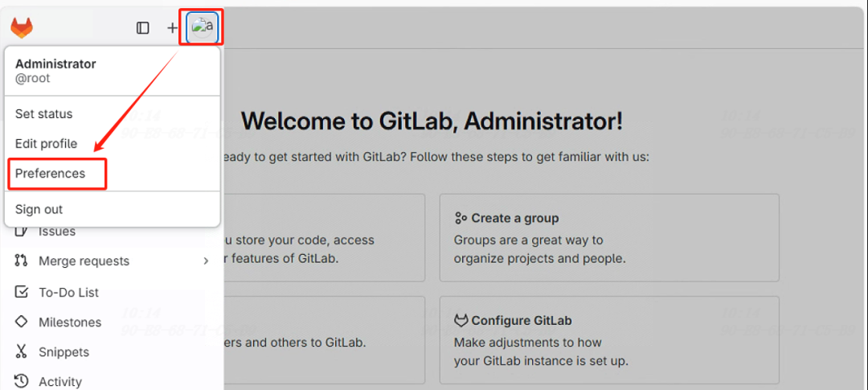Select Edit profile in the user menu

(x=47, y=144)
